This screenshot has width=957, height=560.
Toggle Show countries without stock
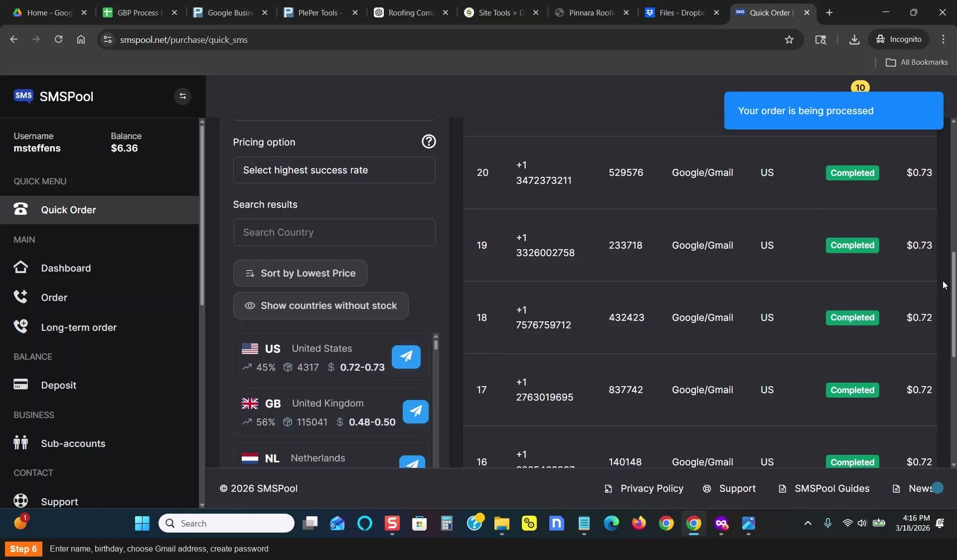click(320, 305)
